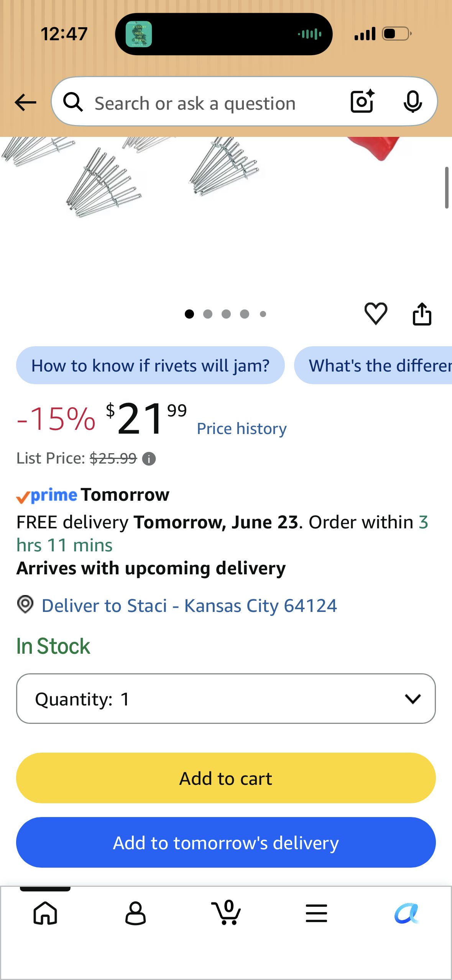This screenshot has height=980, width=452.
Task: Tap the microphone voice search icon
Action: pyautogui.click(x=413, y=102)
